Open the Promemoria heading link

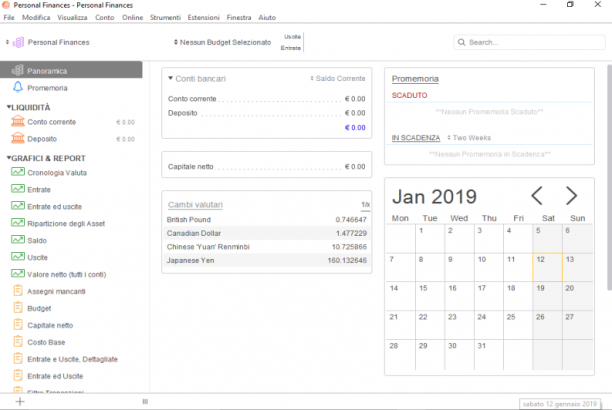point(415,79)
